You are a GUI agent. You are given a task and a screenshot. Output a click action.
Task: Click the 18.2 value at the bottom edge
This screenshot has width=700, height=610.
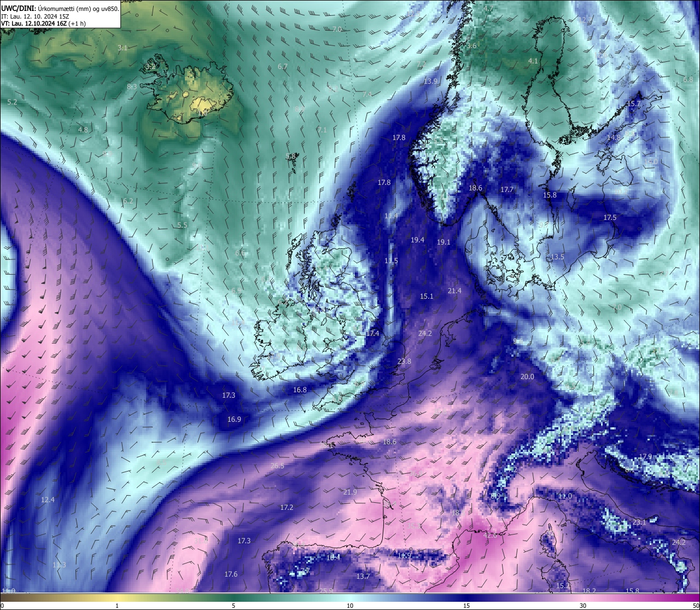point(589,591)
